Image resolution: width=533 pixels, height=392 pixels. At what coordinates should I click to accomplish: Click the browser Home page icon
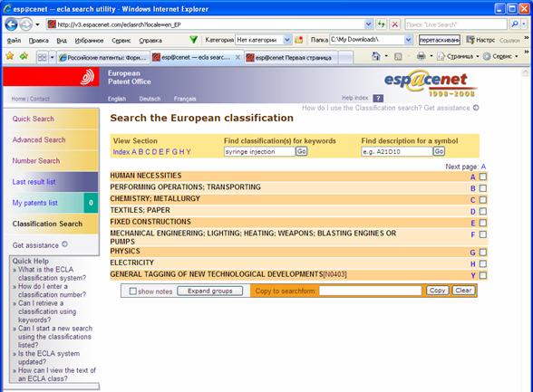(376, 56)
